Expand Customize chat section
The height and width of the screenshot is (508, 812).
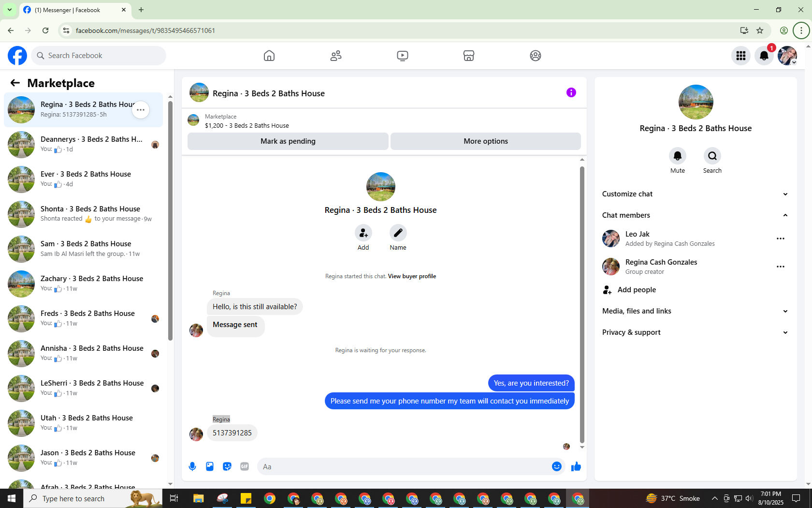696,194
